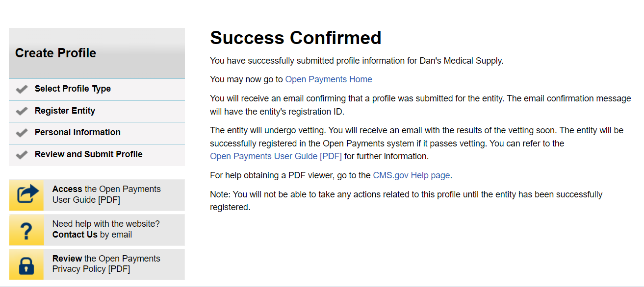
Task: Click checkmark beside Review and Submit Profile
Action: [22, 155]
